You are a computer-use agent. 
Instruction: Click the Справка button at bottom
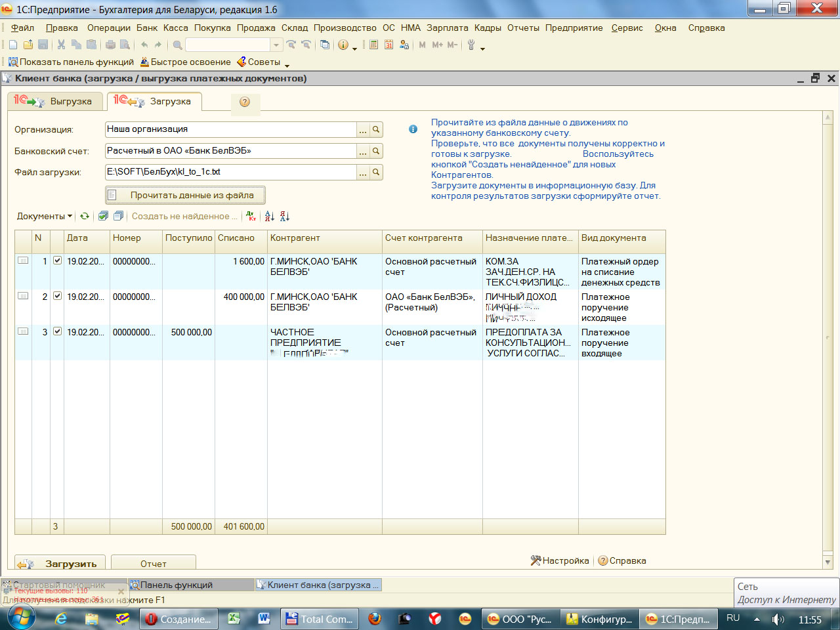pyautogui.click(x=622, y=560)
